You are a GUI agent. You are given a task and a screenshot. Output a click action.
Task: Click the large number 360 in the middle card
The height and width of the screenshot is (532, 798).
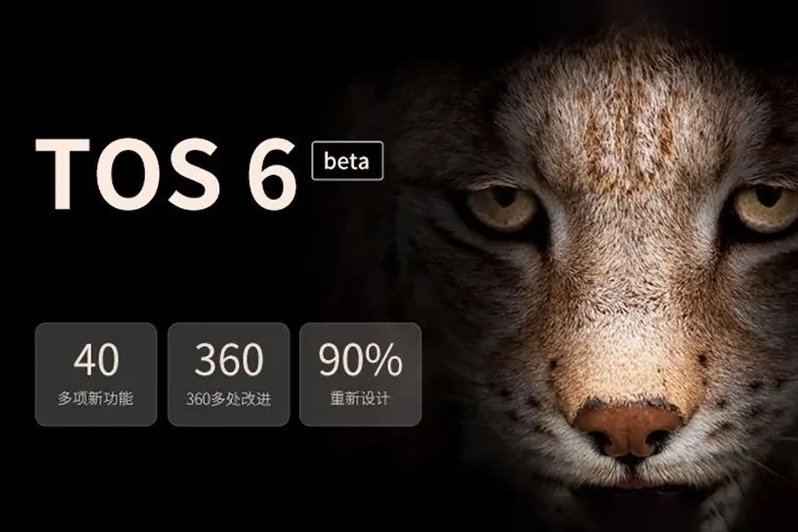(228, 359)
